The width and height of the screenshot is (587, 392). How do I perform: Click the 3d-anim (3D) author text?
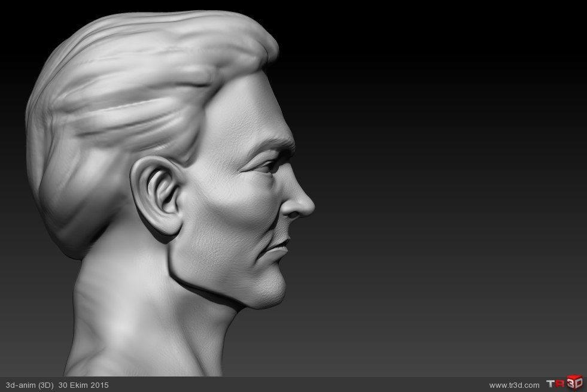point(29,385)
